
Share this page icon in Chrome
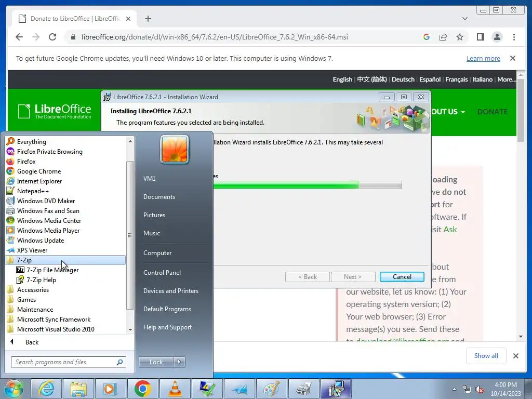click(x=443, y=37)
